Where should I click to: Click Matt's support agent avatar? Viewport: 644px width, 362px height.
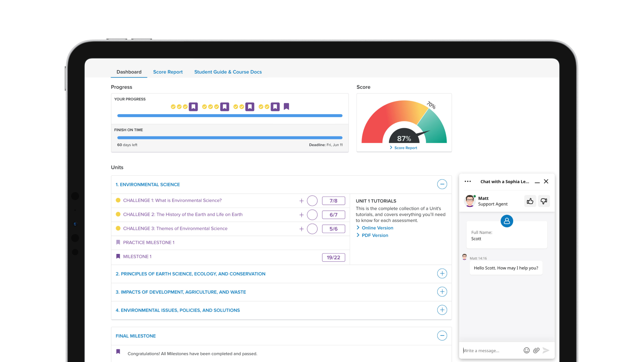(x=470, y=201)
